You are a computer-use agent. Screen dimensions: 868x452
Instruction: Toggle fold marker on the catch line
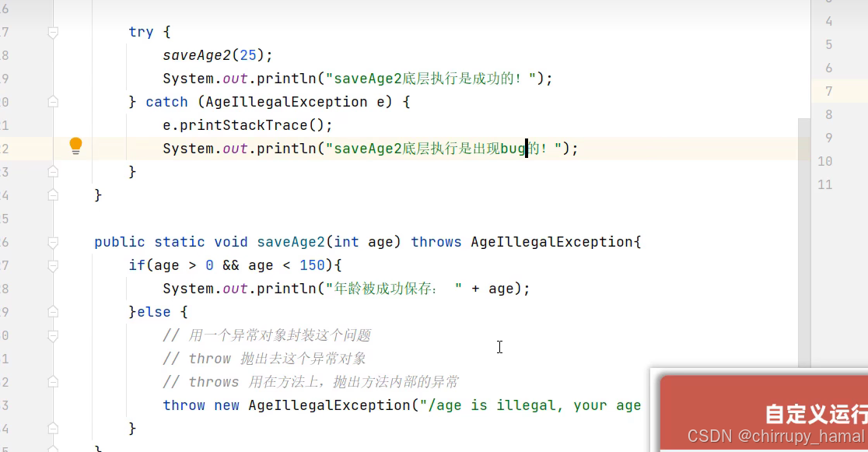tap(53, 102)
